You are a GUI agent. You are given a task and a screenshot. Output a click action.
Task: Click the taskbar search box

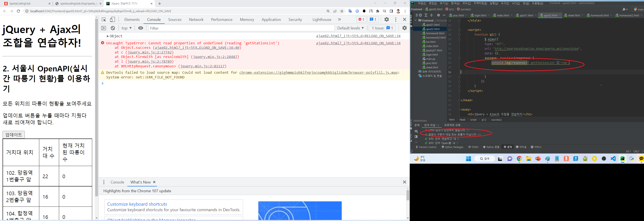point(485,159)
